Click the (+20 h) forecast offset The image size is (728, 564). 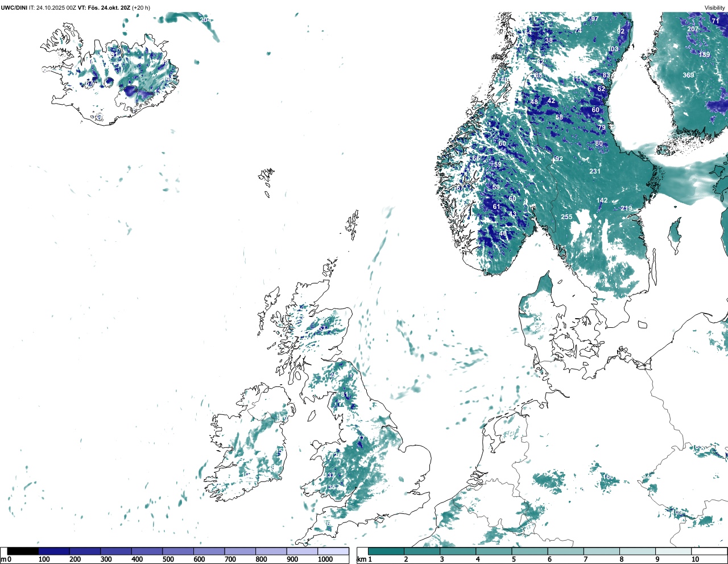[x=141, y=7]
